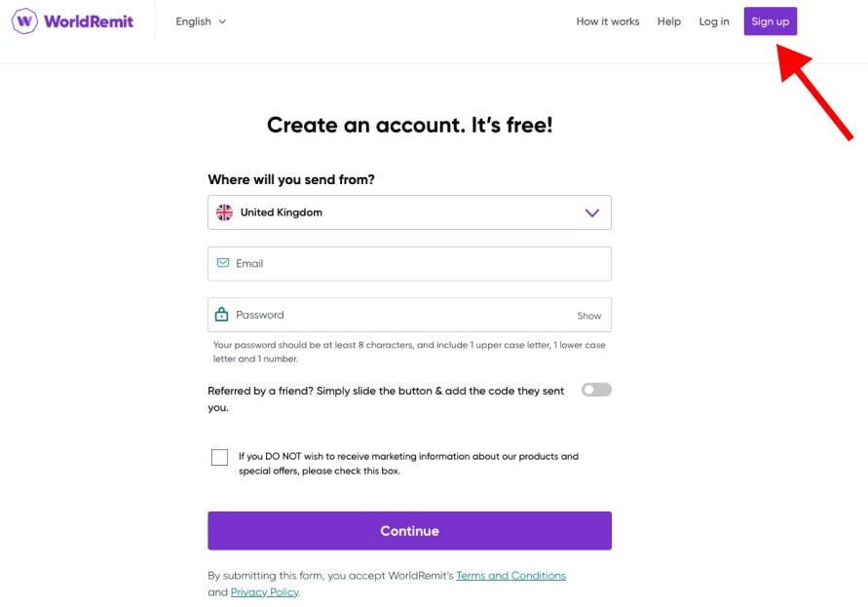The image size is (868, 607).
Task: Show the password text
Action: (x=588, y=316)
